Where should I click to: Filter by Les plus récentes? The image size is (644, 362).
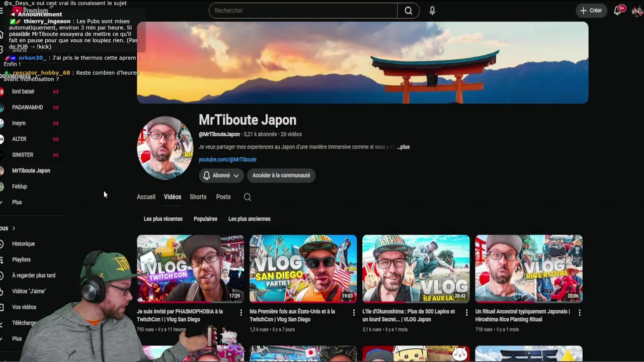[163, 219]
